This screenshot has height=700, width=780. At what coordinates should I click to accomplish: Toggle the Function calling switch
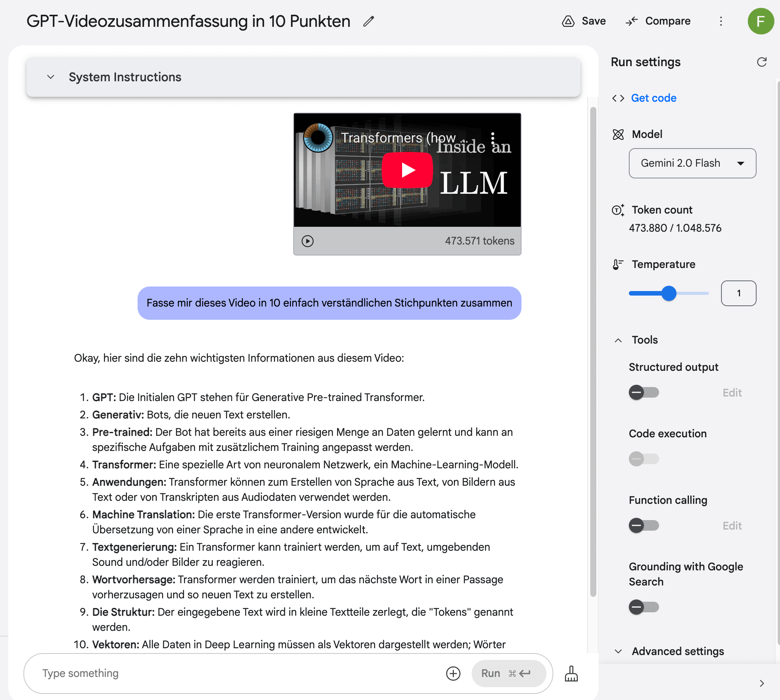pos(644,525)
